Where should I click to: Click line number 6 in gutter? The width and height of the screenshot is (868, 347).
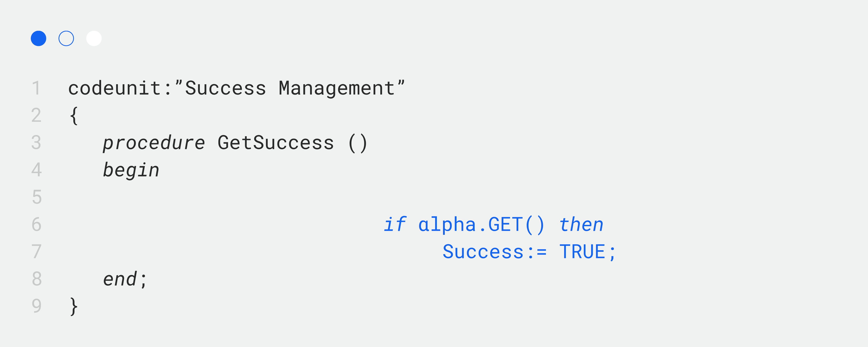36,224
